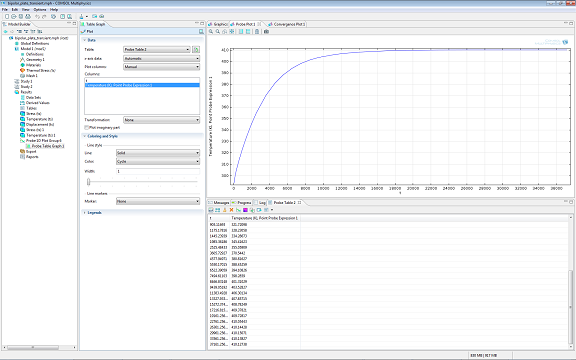Click the zoom out icon on plot toolbar
The height and width of the screenshot is (360, 576).
click(x=218, y=32)
